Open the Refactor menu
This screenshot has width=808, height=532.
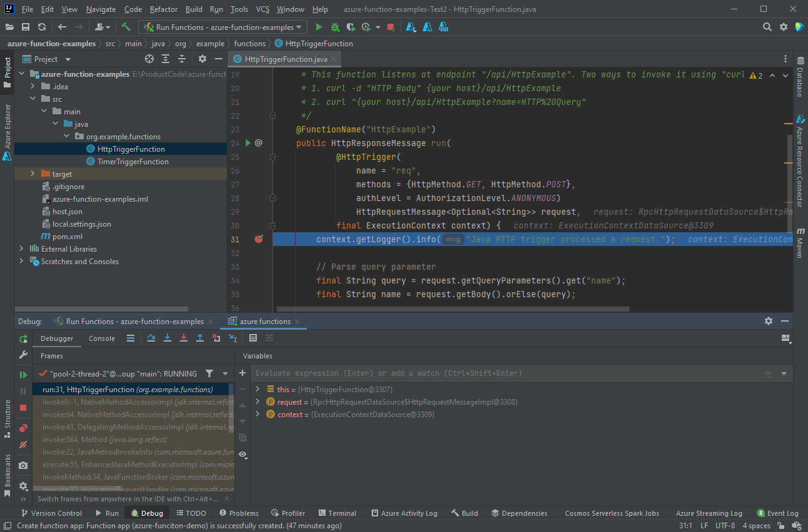coord(164,9)
